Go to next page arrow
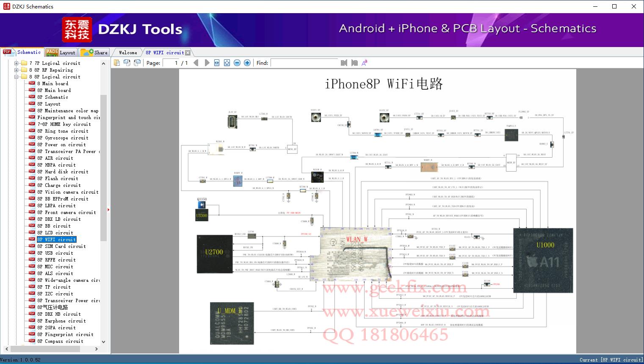The image size is (644, 364). [x=207, y=63]
